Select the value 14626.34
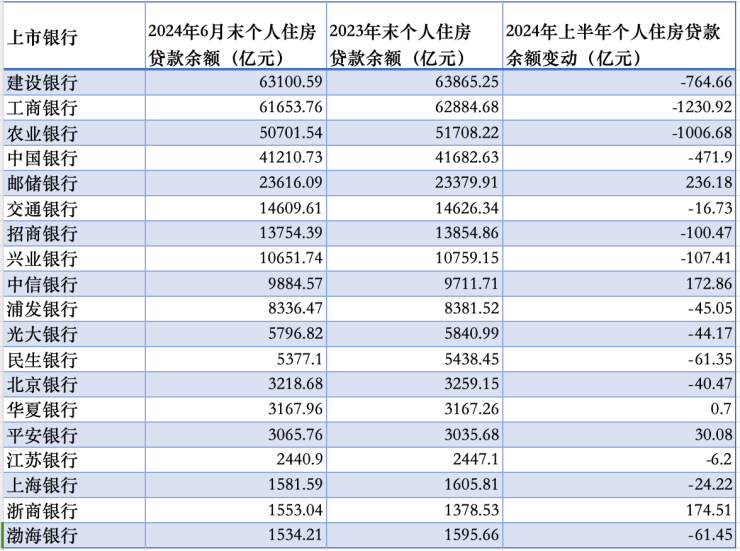740x551 pixels. tap(467, 208)
